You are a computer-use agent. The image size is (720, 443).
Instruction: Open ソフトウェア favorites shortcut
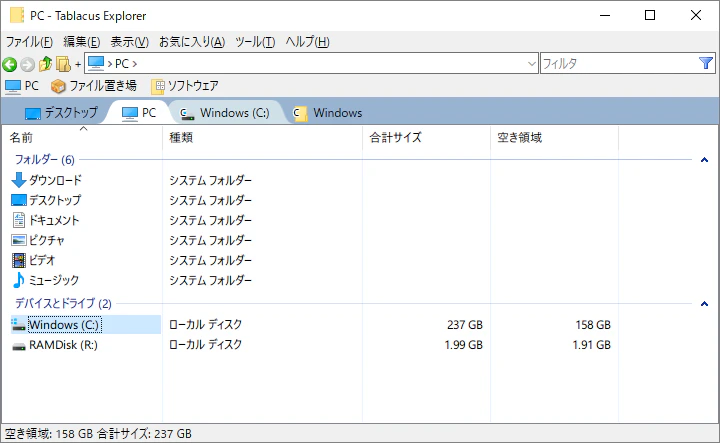[x=185, y=86]
